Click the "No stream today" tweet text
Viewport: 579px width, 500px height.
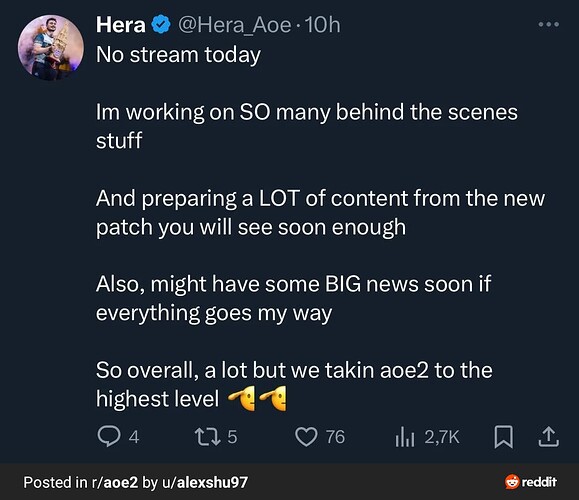click(x=178, y=55)
